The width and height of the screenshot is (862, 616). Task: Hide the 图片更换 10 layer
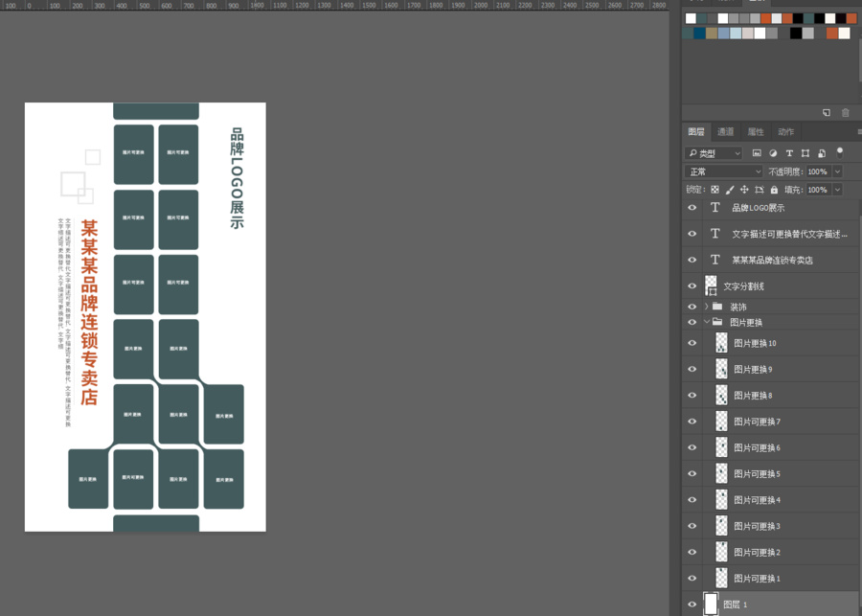[x=692, y=343]
